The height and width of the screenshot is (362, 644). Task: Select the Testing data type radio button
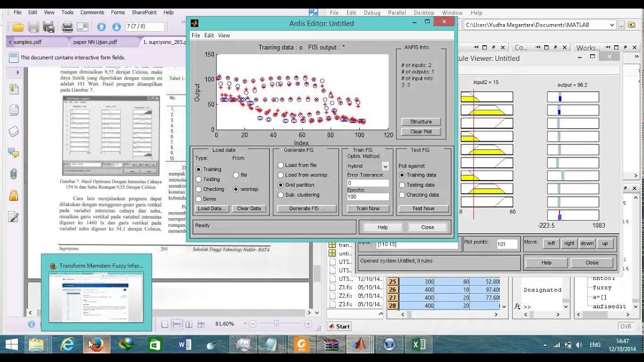point(199,179)
